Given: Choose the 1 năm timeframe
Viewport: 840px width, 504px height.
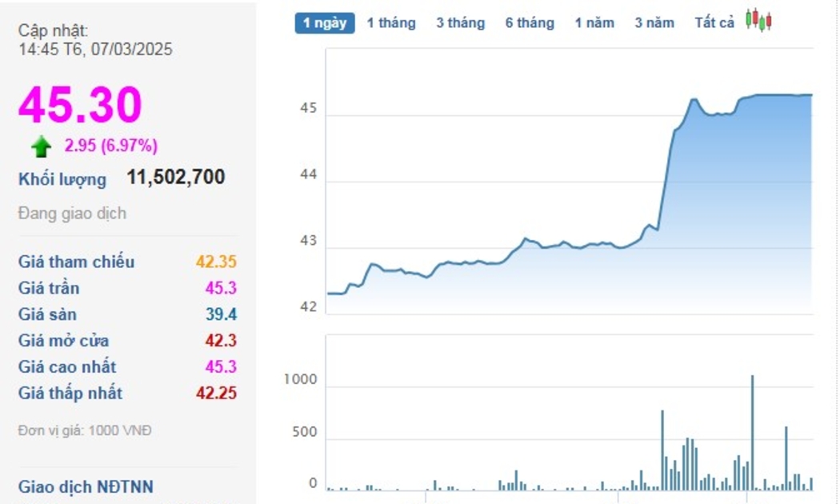Looking at the screenshot, I should 594,23.
